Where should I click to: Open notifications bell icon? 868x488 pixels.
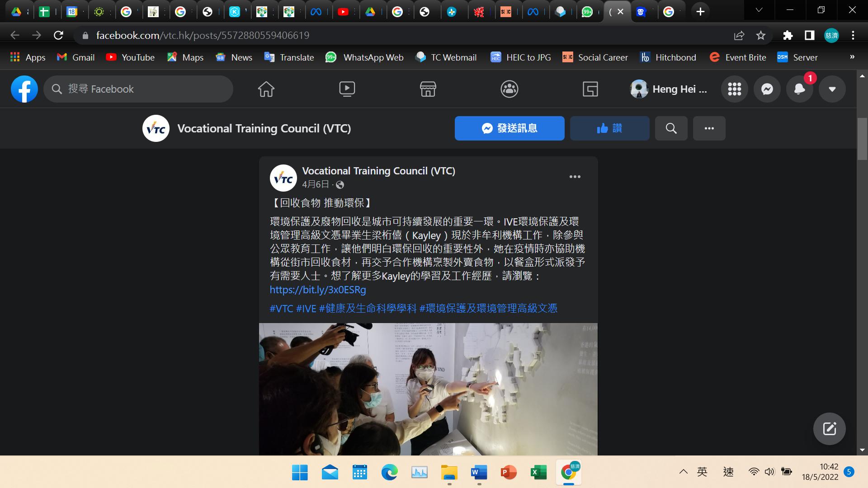tap(799, 89)
